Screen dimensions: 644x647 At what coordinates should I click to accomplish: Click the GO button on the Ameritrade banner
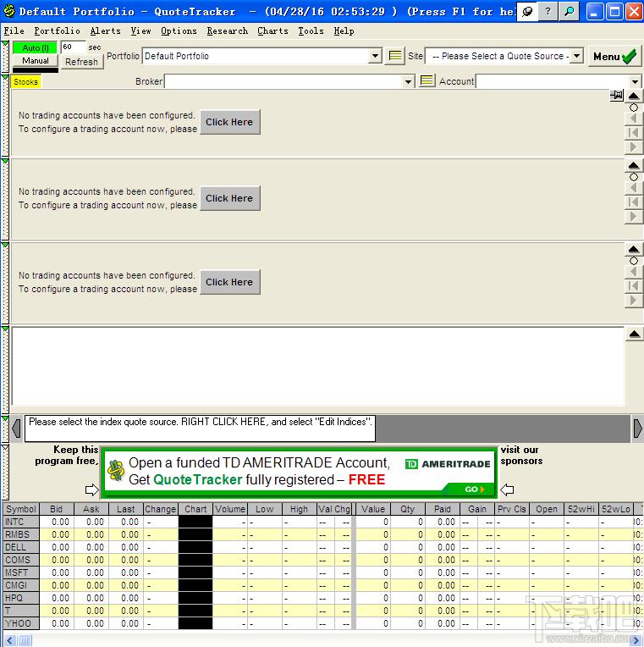[x=474, y=489]
